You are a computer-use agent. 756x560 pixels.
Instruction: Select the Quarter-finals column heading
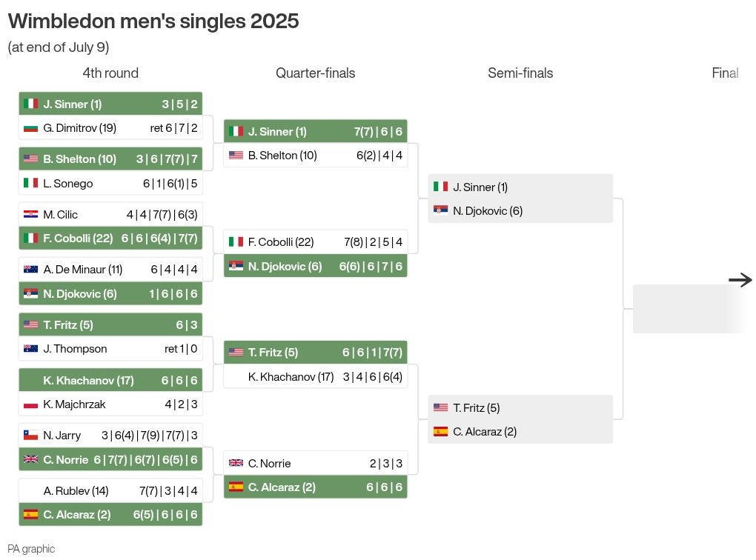315,73
